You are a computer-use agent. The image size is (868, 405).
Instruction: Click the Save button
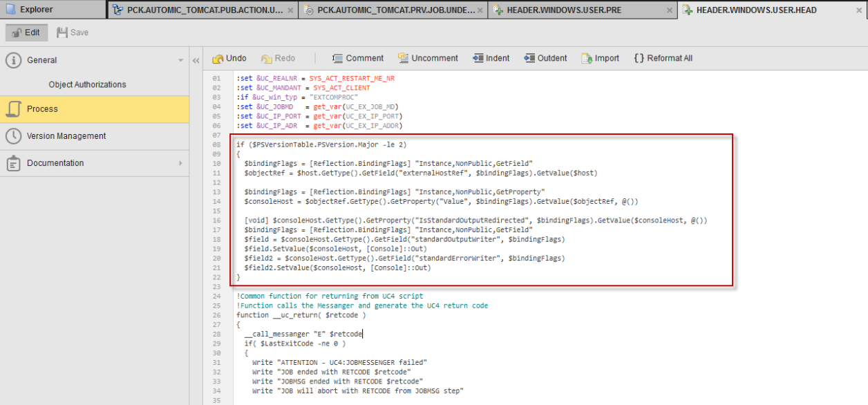(71, 32)
